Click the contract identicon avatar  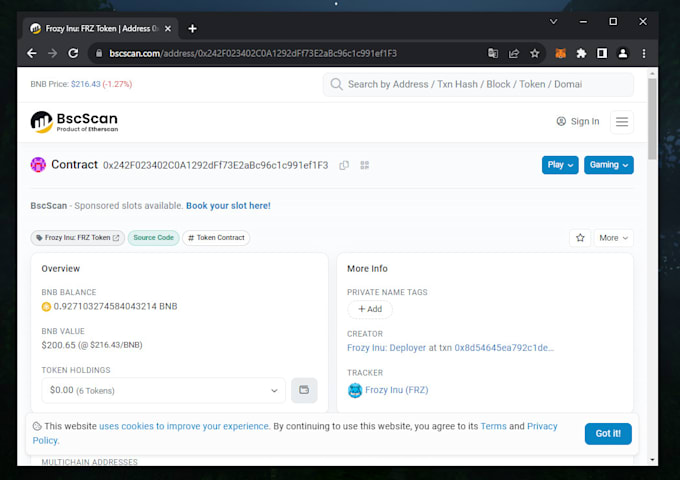click(x=38, y=165)
